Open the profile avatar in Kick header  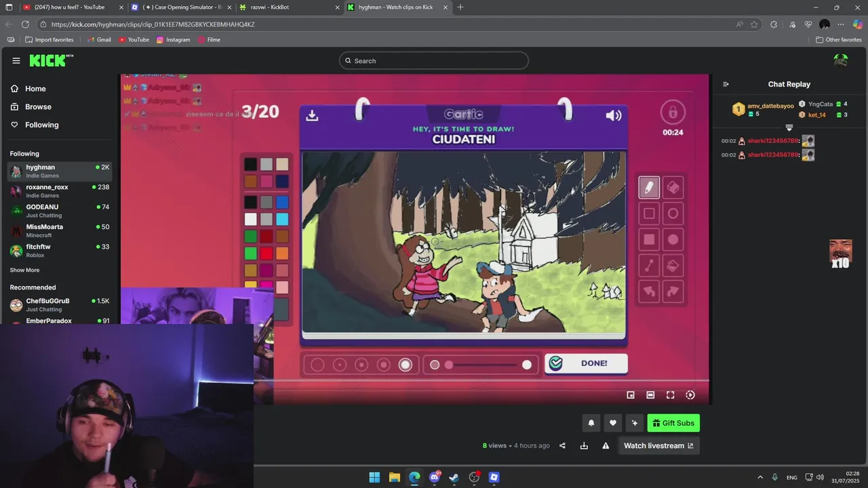pyautogui.click(x=841, y=60)
